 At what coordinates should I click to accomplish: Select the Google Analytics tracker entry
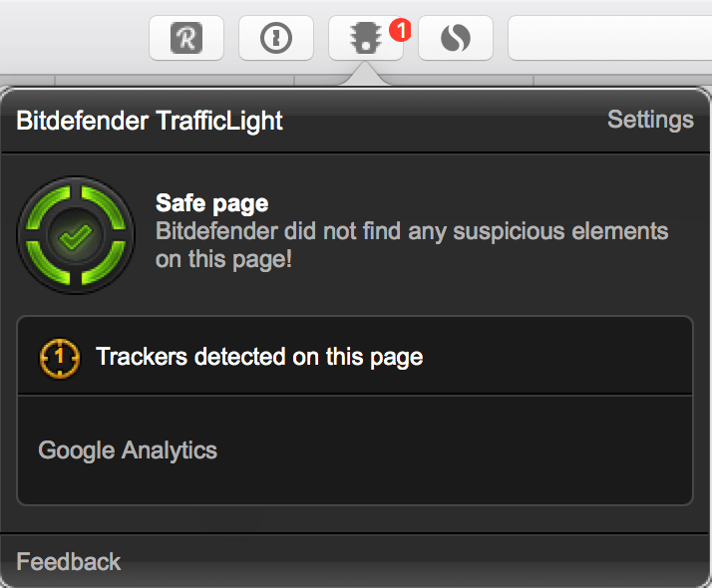pos(128,450)
